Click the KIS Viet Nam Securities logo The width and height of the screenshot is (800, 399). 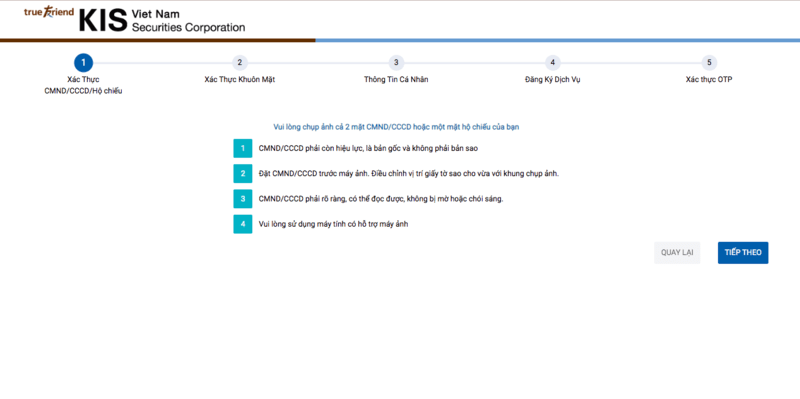[x=162, y=21]
